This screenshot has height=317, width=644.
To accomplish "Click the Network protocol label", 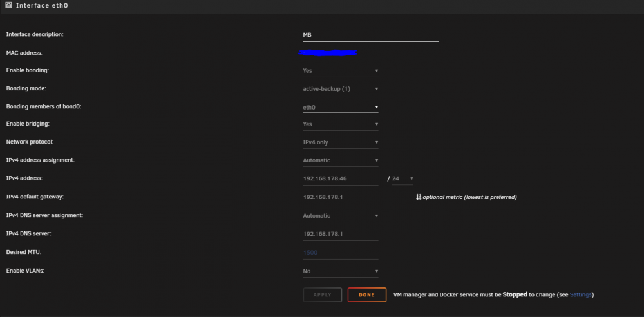I will point(30,142).
